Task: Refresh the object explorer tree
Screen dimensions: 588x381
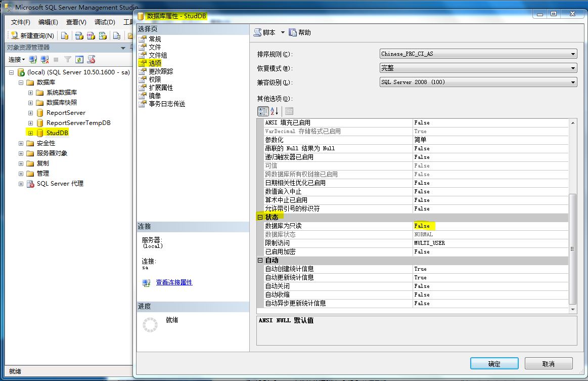Action: pyautogui.click(x=79, y=59)
